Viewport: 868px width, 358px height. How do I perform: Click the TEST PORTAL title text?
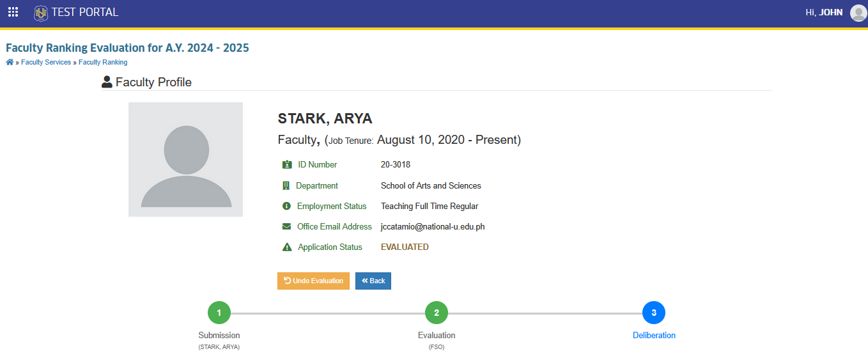click(85, 12)
